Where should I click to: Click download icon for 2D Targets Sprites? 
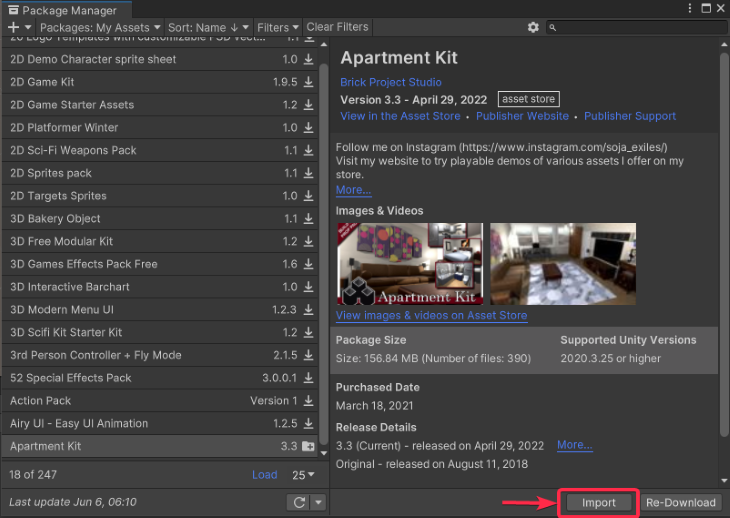click(308, 196)
